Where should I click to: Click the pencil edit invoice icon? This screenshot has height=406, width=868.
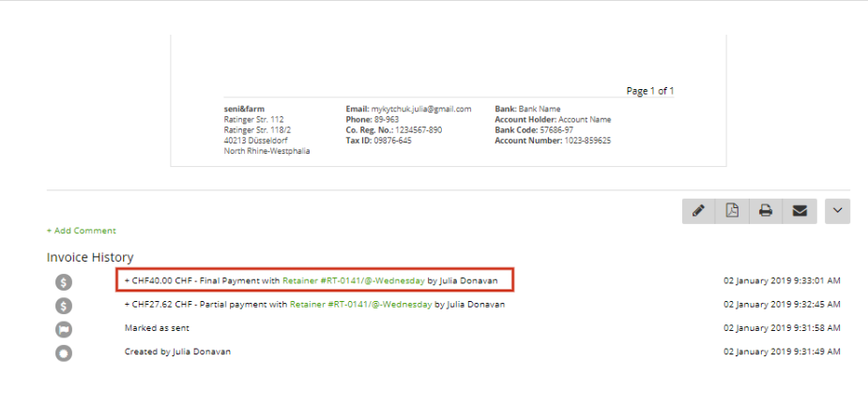click(x=698, y=211)
